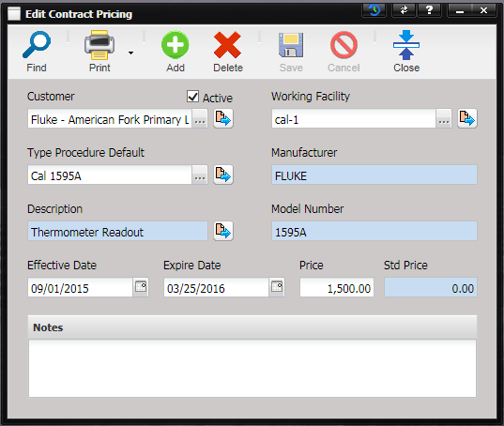Open the Working Facility record via its go-to icon

coord(467,118)
